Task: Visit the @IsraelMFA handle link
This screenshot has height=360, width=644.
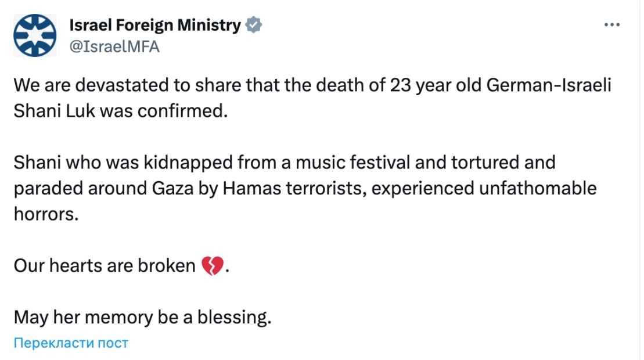Action: point(114,47)
